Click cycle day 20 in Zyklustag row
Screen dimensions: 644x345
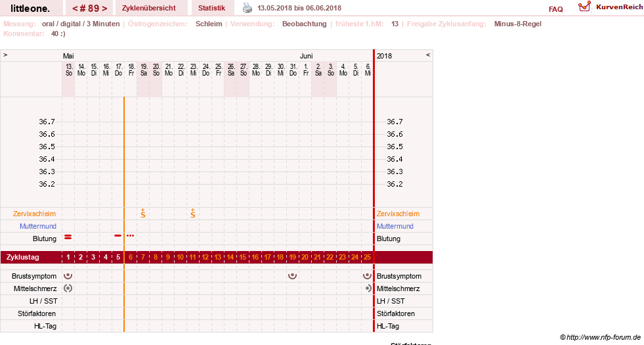point(305,258)
